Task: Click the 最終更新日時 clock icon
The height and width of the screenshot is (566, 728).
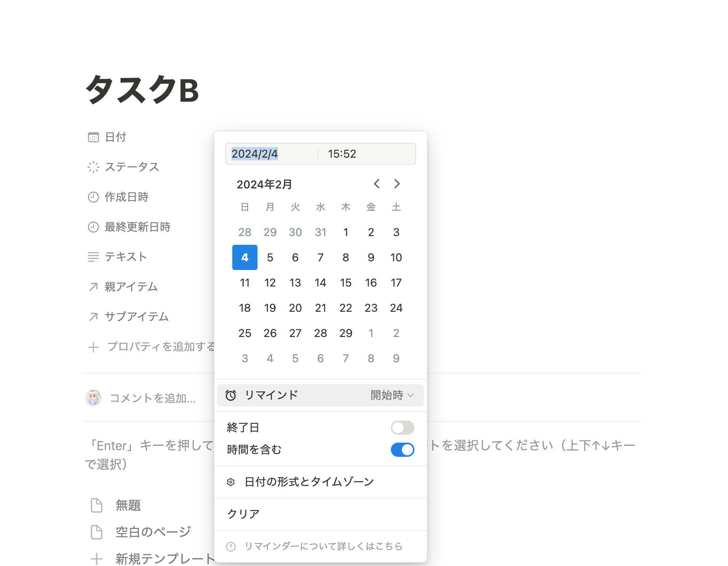Action: pos(93,227)
